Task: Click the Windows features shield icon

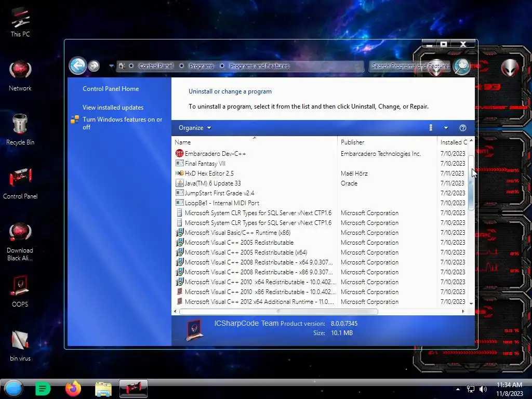Action: (75, 119)
